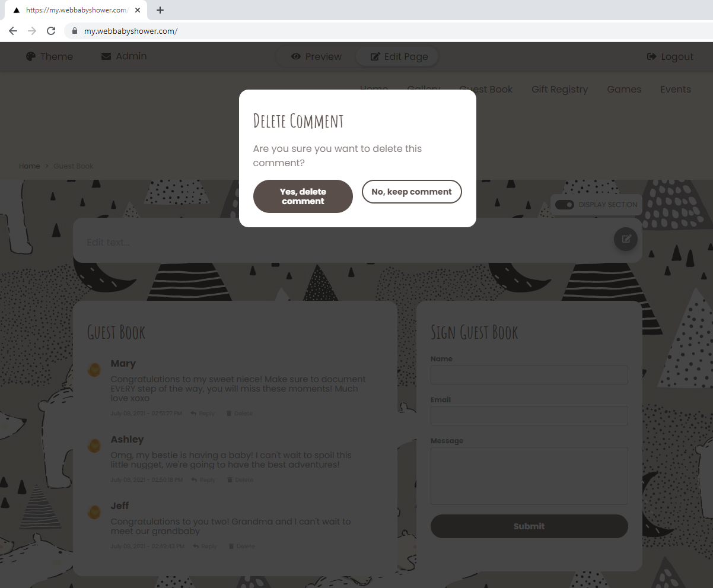713x588 pixels.
Task: Click the browser reload icon
Action: pyautogui.click(x=51, y=31)
